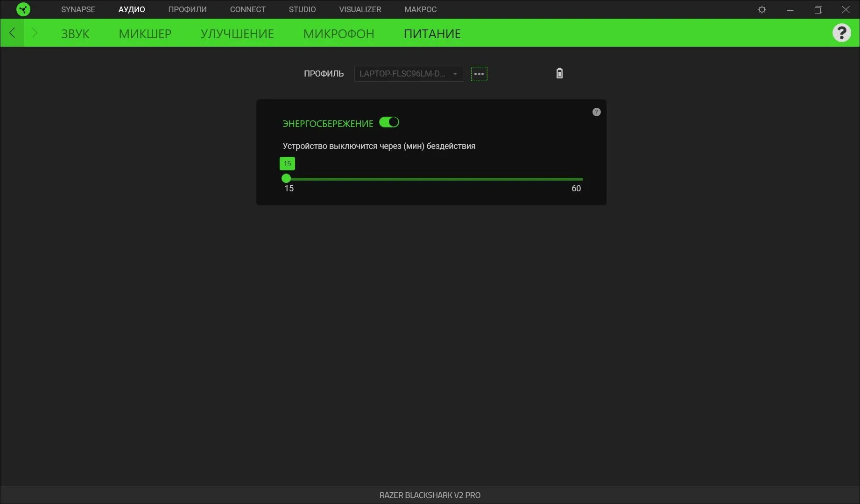The image size is (860, 504).
Task: Switch to the ЗВУК subtab
Action: point(75,34)
